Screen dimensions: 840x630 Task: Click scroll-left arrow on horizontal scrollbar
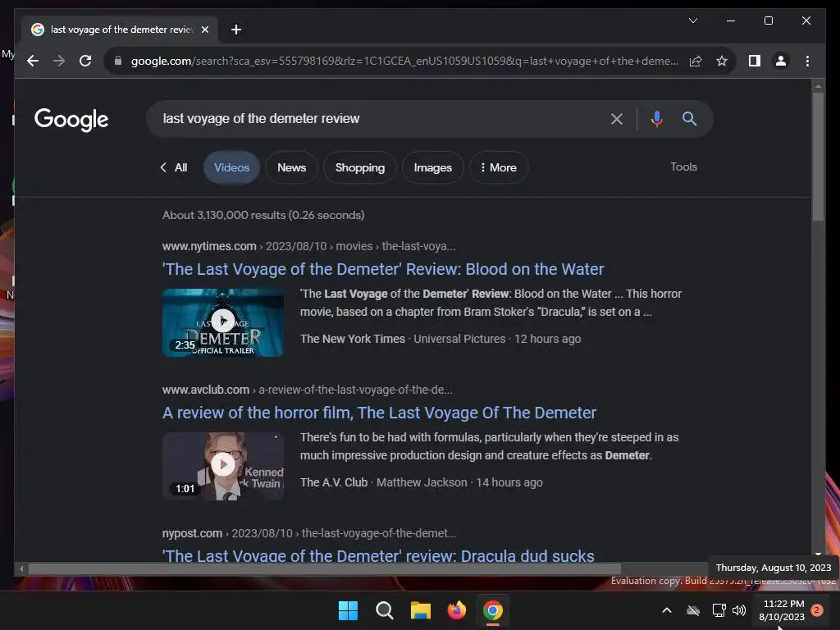[x=21, y=569]
